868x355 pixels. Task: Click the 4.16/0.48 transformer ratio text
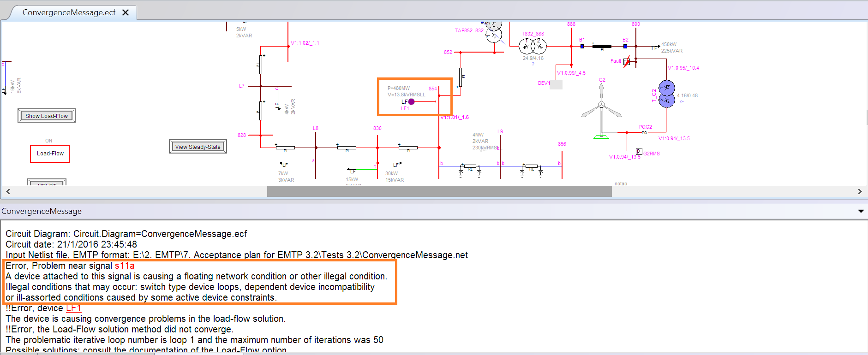(x=687, y=95)
